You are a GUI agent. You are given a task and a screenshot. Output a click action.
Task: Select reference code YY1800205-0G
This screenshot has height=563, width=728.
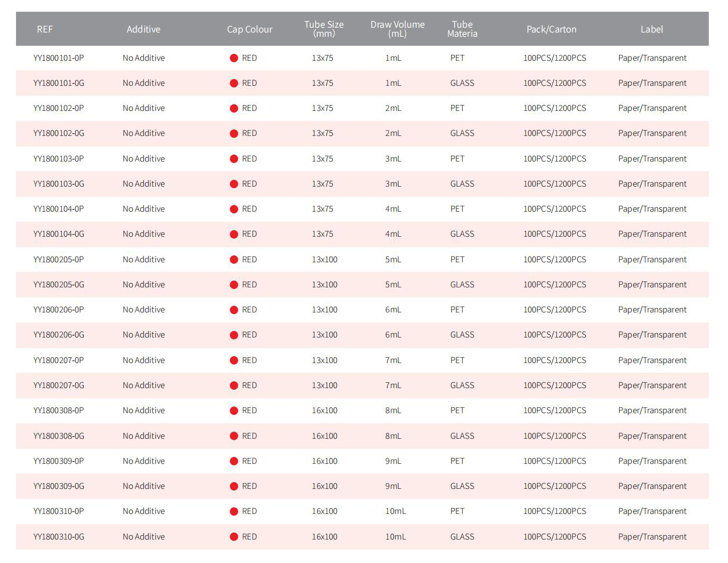click(x=59, y=285)
